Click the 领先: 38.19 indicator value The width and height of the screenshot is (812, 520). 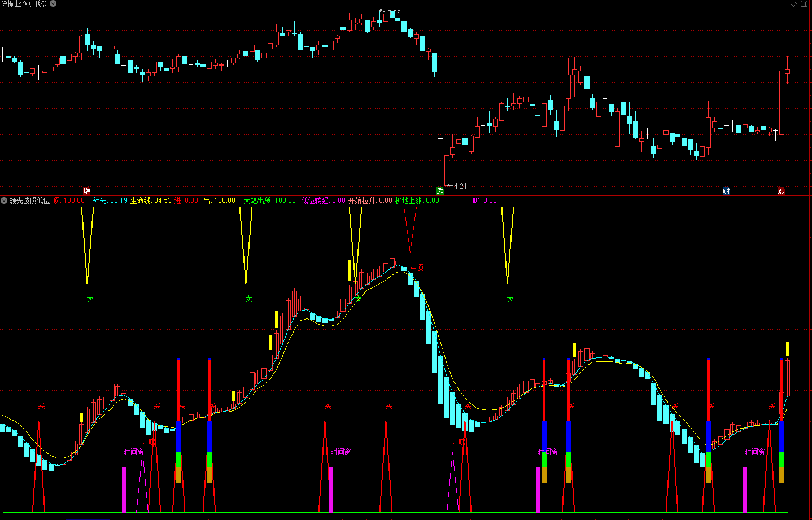110,200
